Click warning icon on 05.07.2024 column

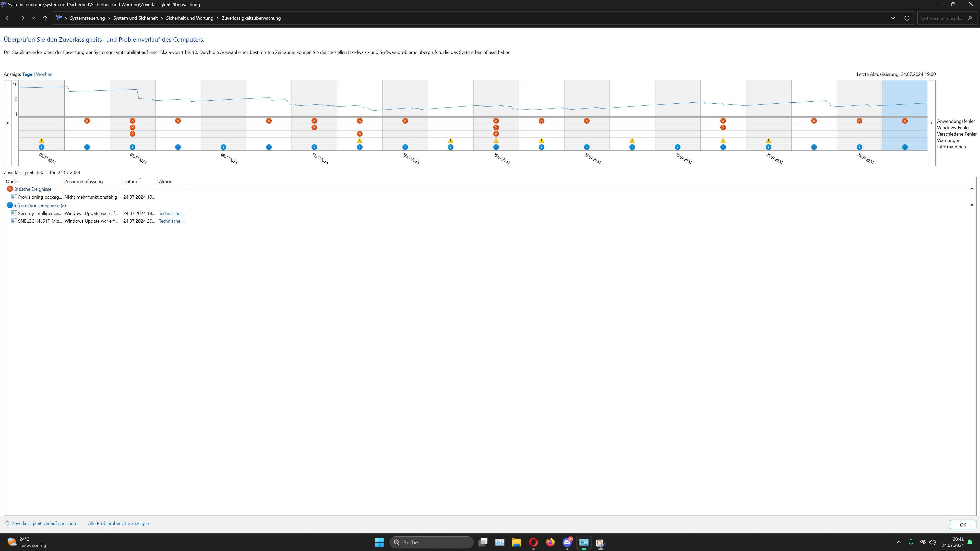click(41, 140)
